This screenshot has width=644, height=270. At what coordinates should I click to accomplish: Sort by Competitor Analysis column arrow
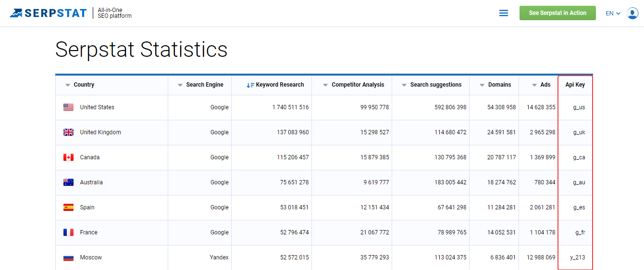[326, 85]
